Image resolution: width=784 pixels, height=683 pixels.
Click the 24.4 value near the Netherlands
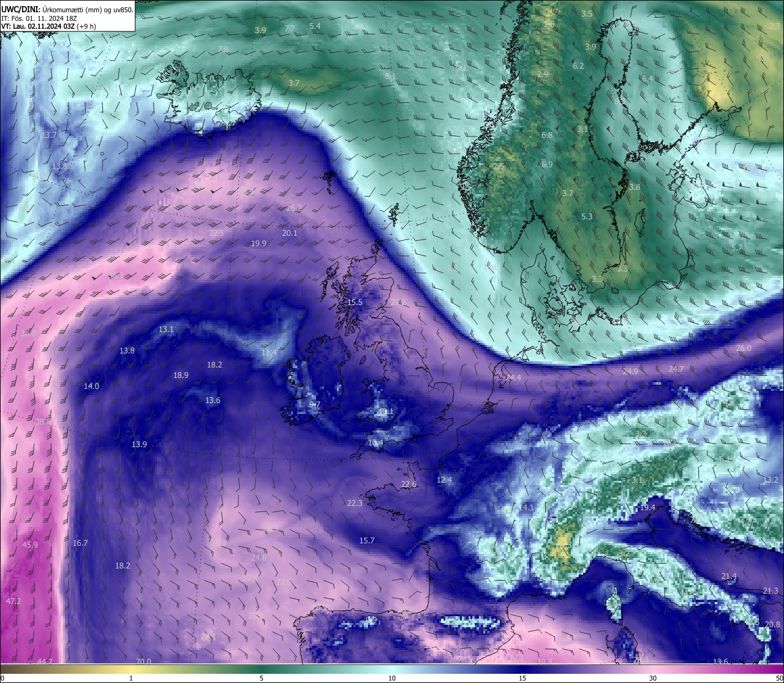pyautogui.click(x=513, y=378)
